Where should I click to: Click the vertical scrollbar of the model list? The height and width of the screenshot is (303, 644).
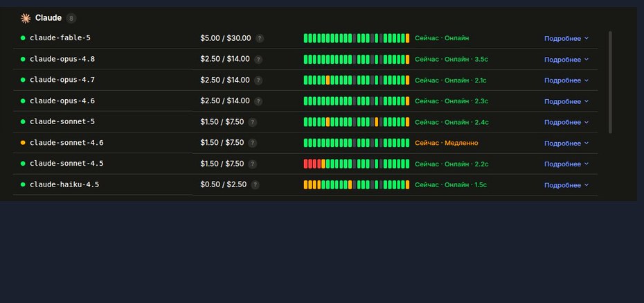tap(610, 83)
